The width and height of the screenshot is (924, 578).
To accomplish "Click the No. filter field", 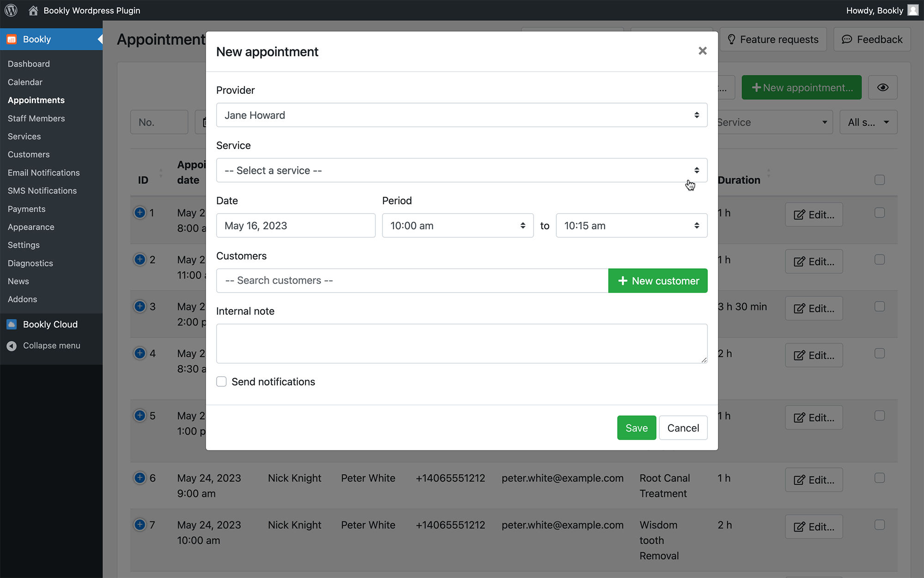I will coord(159,122).
